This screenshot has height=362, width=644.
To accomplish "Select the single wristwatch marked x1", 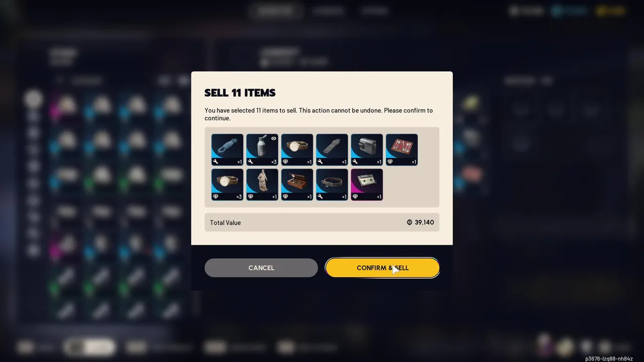I will [297, 149].
